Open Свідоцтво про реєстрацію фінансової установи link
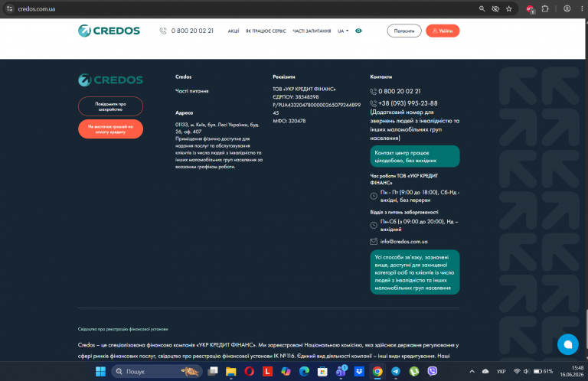This screenshot has width=588, height=381. tap(122, 329)
